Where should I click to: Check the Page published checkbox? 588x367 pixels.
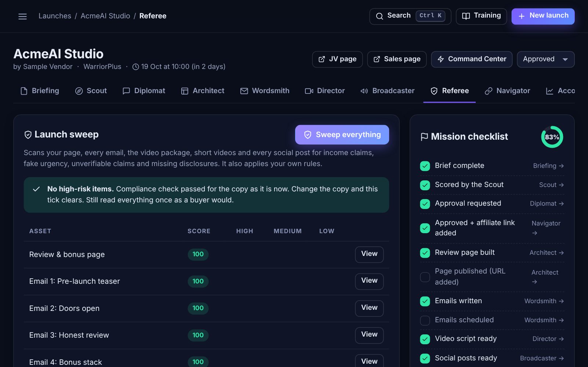pyautogui.click(x=425, y=277)
